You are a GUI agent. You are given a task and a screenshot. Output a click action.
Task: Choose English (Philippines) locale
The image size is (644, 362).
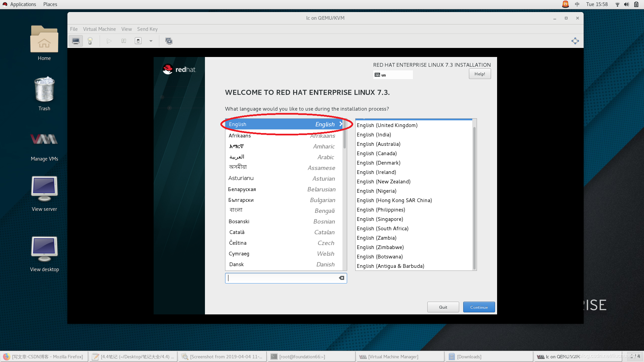[x=414, y=210]
